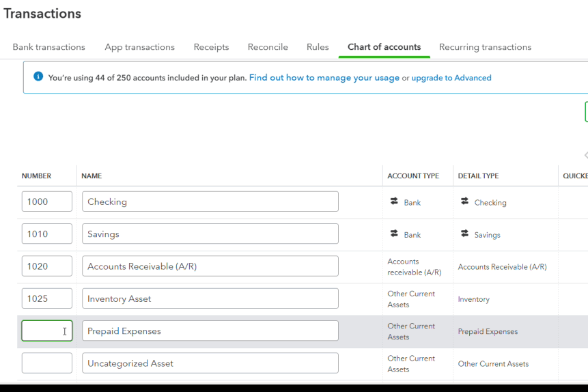Switch to the Reconcile tab
The width and height of the screenshot is (588, 392).
point(268,47)
